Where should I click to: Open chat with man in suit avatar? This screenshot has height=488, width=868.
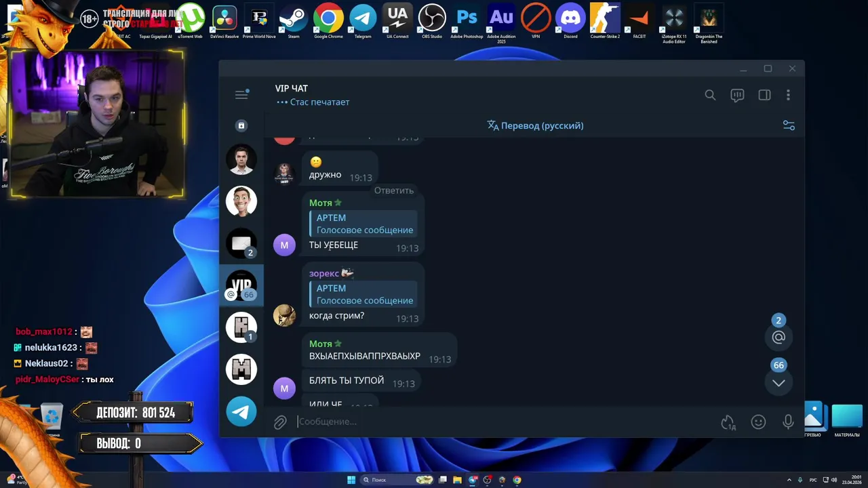(x=241, y=160)
